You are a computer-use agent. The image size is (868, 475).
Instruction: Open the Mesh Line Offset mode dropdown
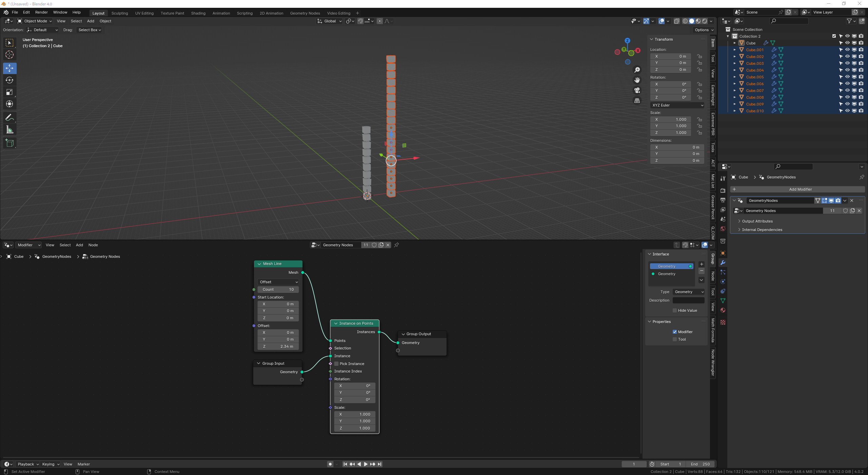coord(278,282)
